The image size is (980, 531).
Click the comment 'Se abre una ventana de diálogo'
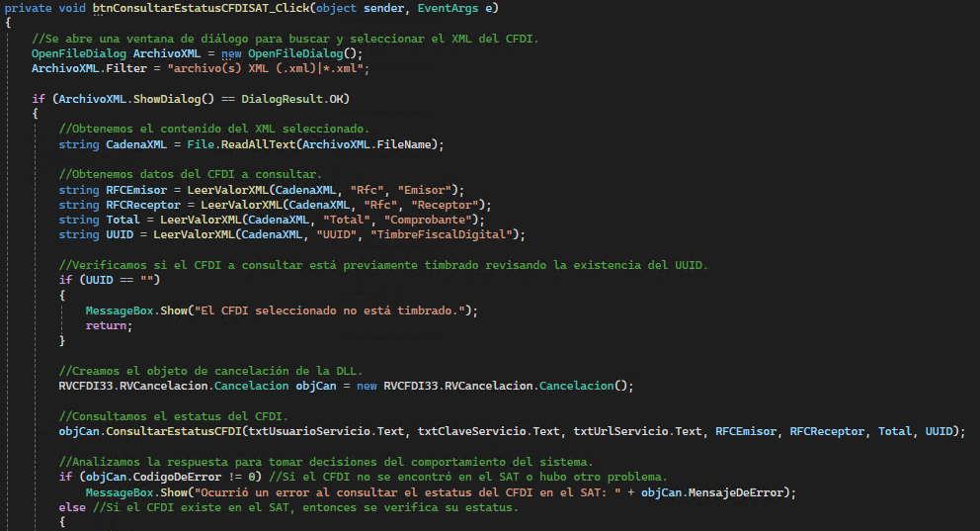click(285, 39)
